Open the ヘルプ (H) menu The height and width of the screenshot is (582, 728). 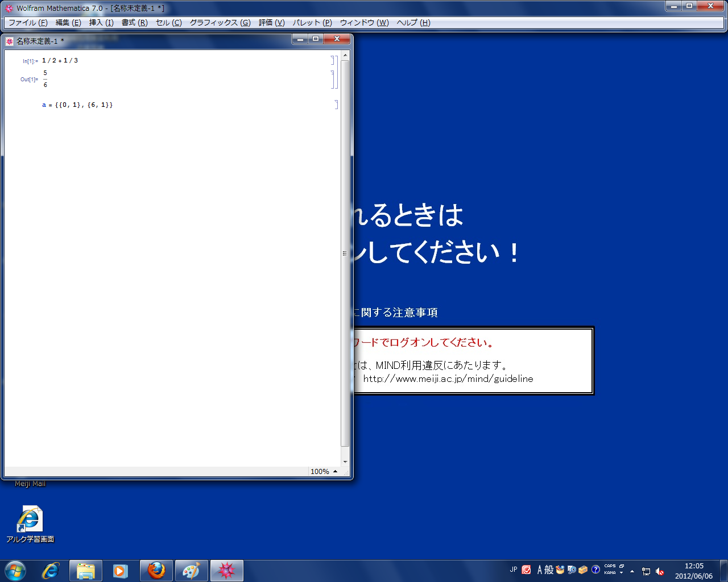click(413, 23)
